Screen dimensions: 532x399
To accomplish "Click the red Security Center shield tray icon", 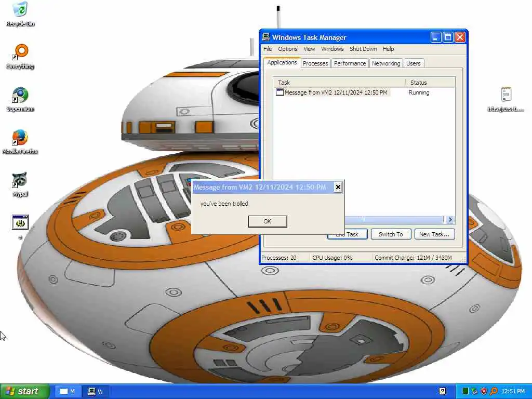I will click(484, 391).
